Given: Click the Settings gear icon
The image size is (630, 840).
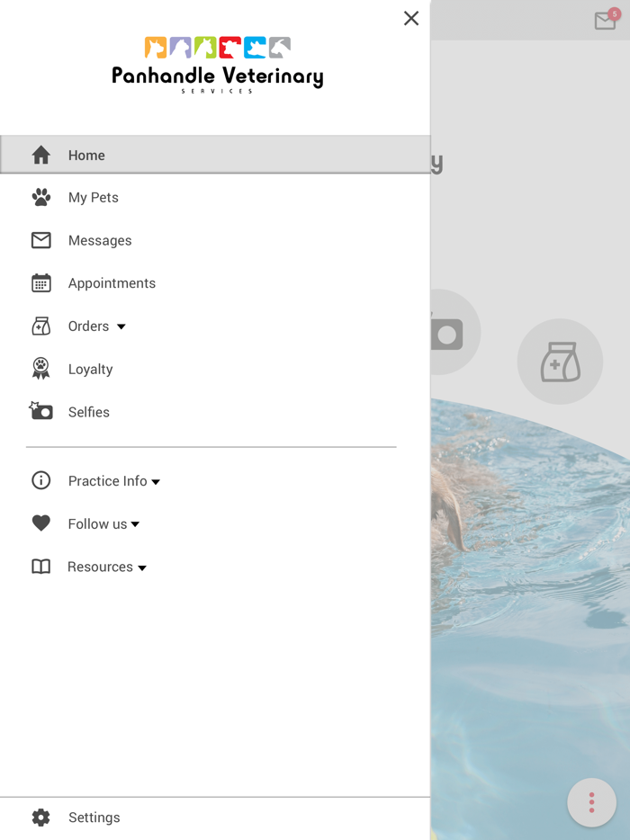Looking at the screenshot, I should (x=40, y=817).
